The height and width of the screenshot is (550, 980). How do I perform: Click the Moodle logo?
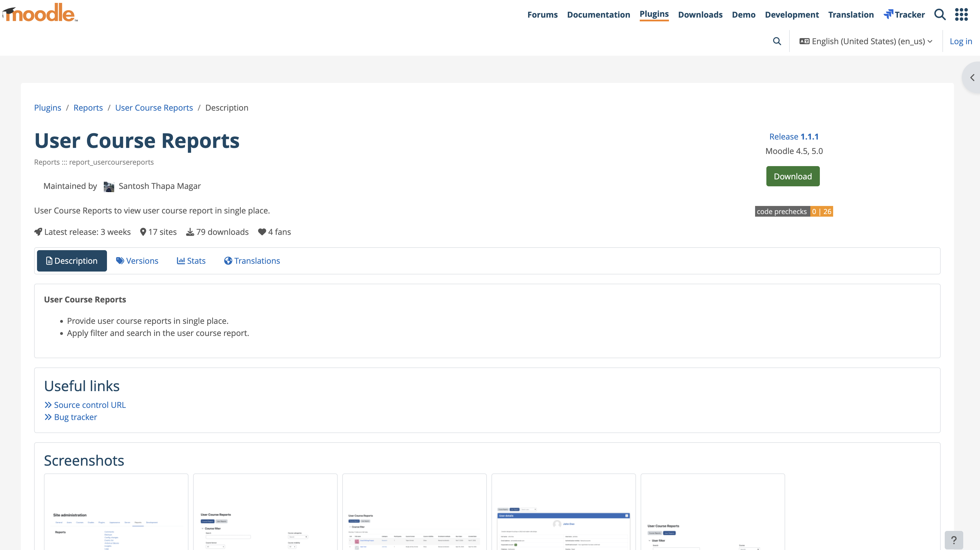point(40,13)
